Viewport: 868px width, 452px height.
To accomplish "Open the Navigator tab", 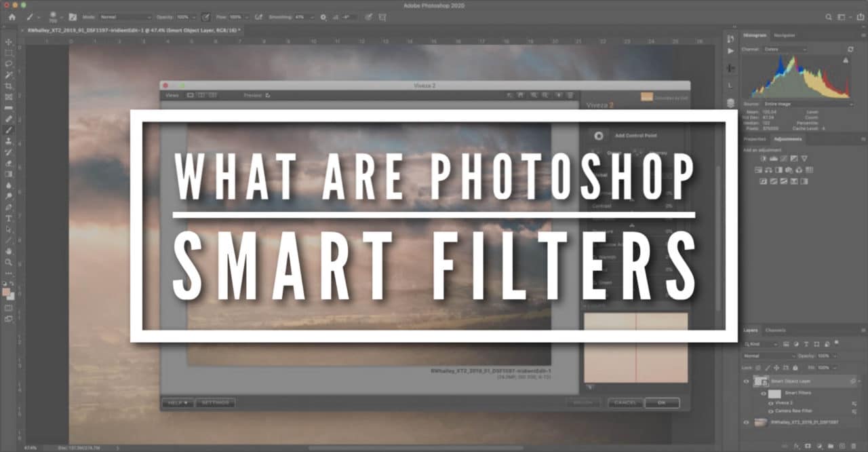I will pos(785,35).
